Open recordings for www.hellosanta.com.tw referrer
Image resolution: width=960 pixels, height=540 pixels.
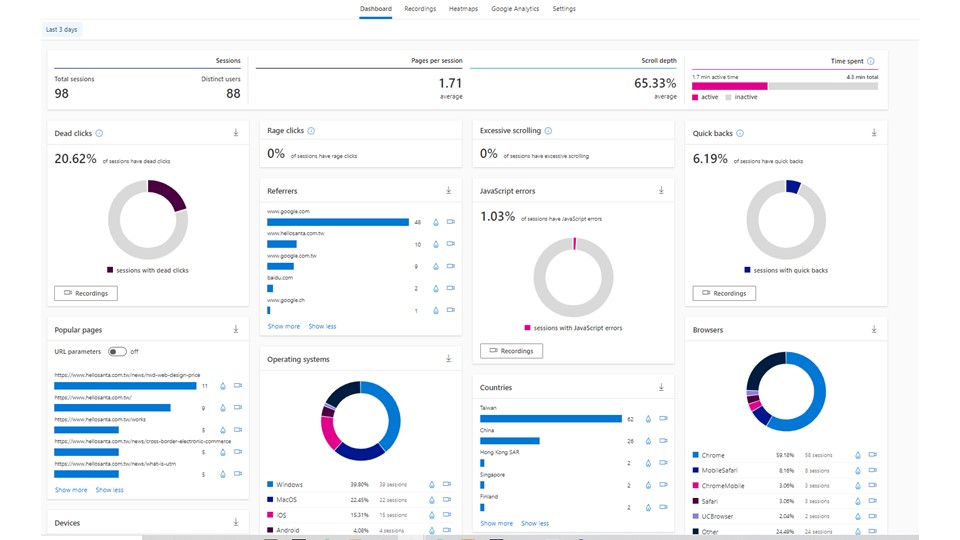click(451, 244)
